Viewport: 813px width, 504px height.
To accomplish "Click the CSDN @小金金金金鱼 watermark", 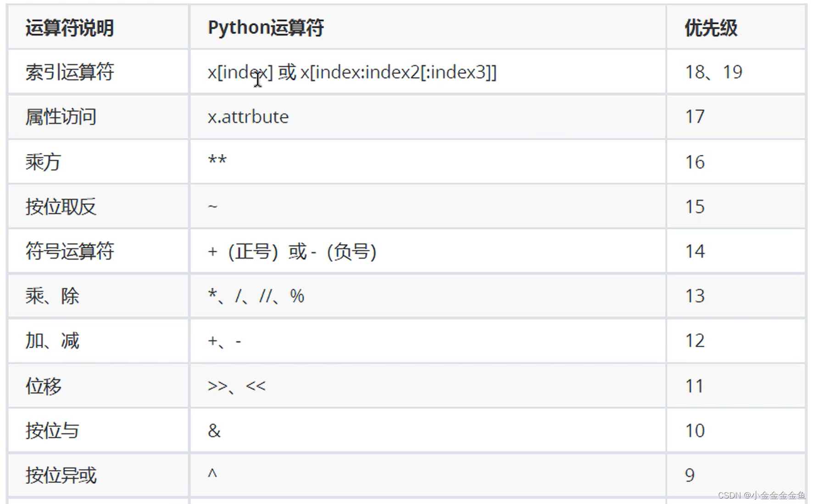I will point(762,495).
